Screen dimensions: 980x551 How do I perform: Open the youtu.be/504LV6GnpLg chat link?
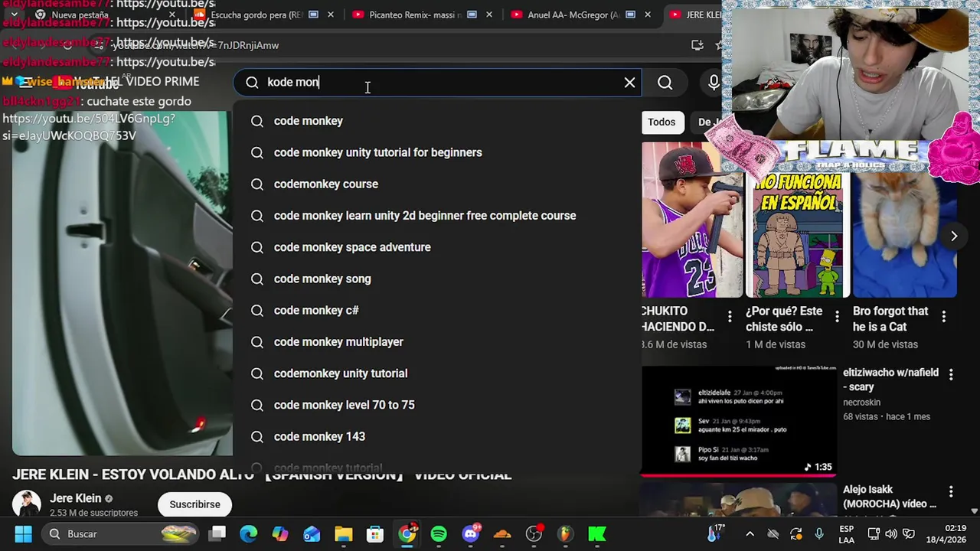pos(88,127)
